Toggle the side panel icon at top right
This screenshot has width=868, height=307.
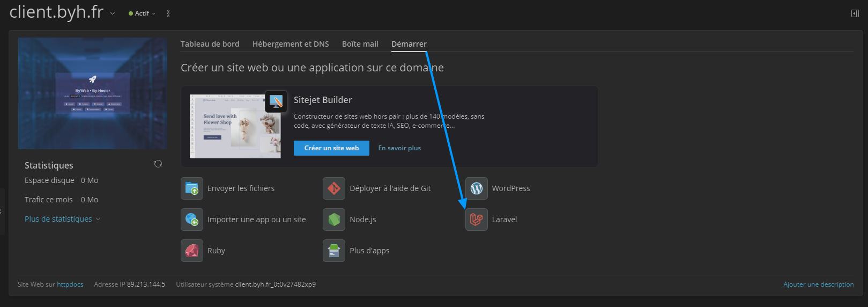(x=855, y=13)
